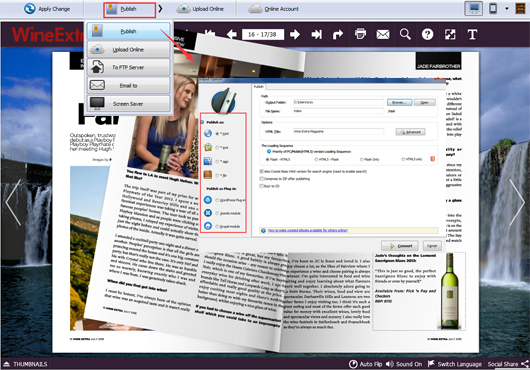Click the Browse button in Publish dialog
Image resolution: width=530 pixels, height=370 pixels.
click(x=400, y=102)
